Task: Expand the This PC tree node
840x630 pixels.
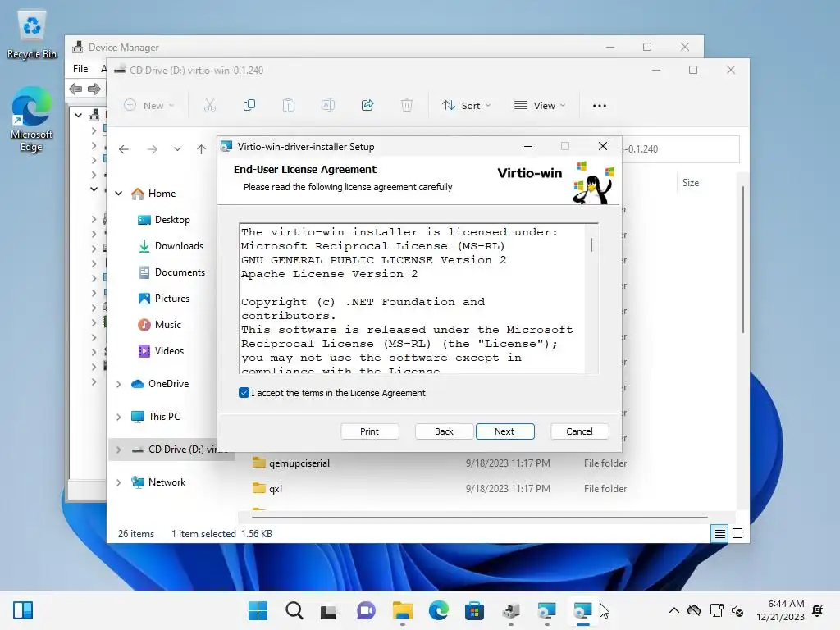Action: click(119, 417)
